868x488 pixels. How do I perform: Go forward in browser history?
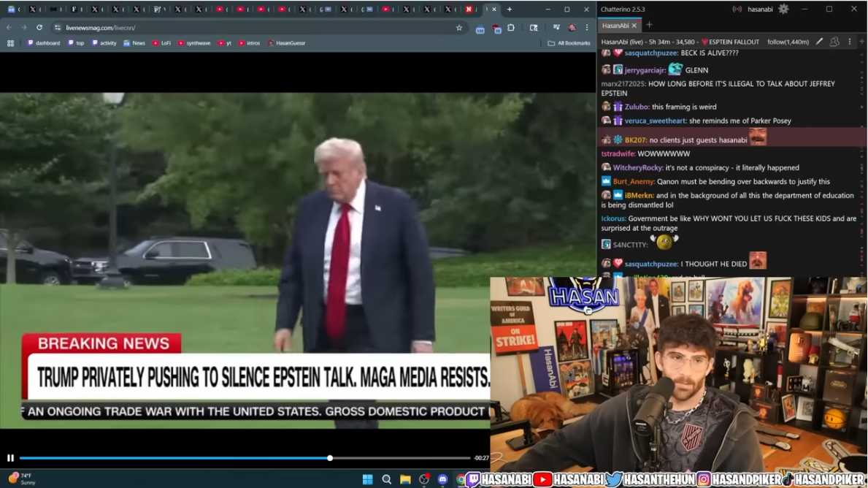click(x=24, y=27)
